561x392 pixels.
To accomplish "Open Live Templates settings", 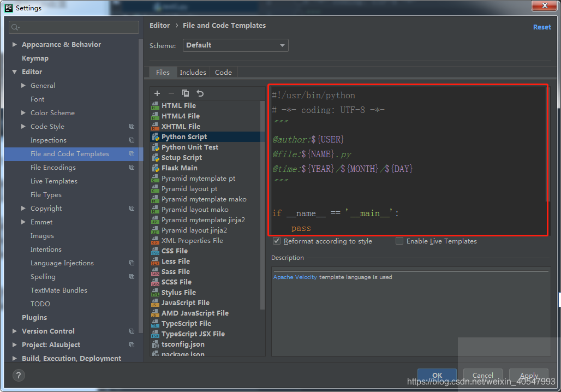I will 53,181.
